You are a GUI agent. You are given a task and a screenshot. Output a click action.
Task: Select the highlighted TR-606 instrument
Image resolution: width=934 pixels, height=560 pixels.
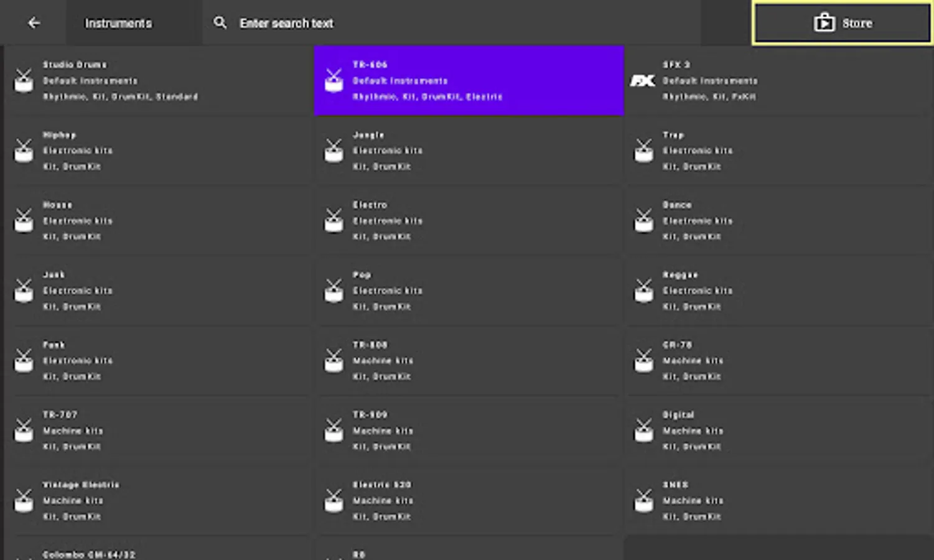pos(469,81)
